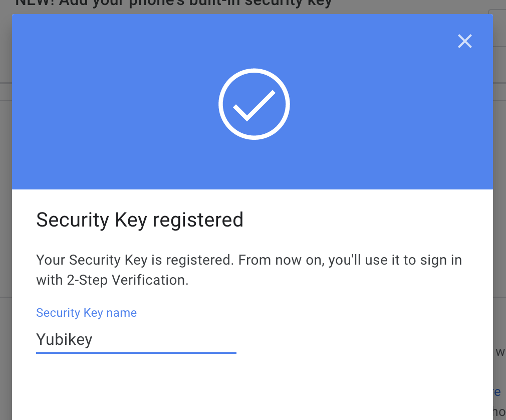Click the cut-off "w" text at the right edge

tap(500, 352)
